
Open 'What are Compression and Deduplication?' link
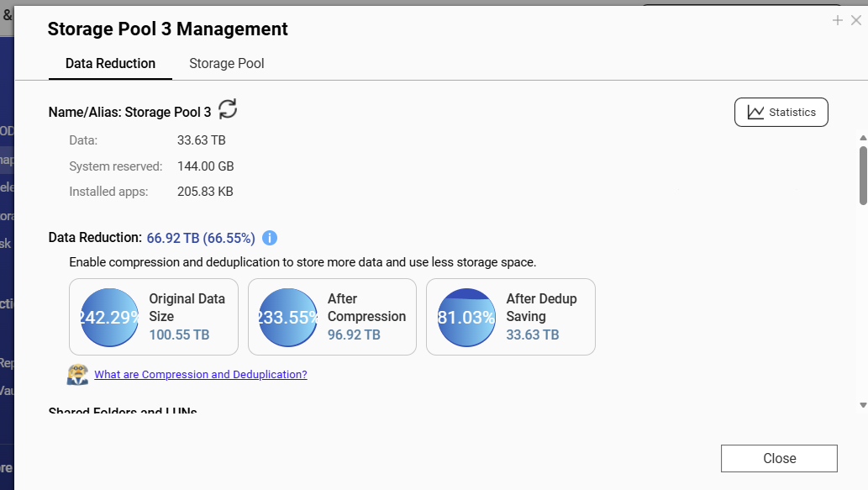click(x=201, y=375)
